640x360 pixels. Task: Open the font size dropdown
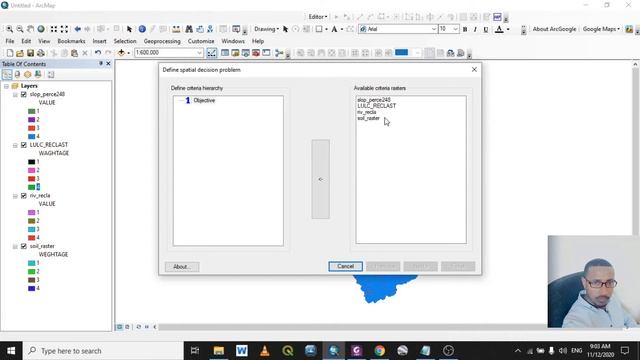[455, 29]
